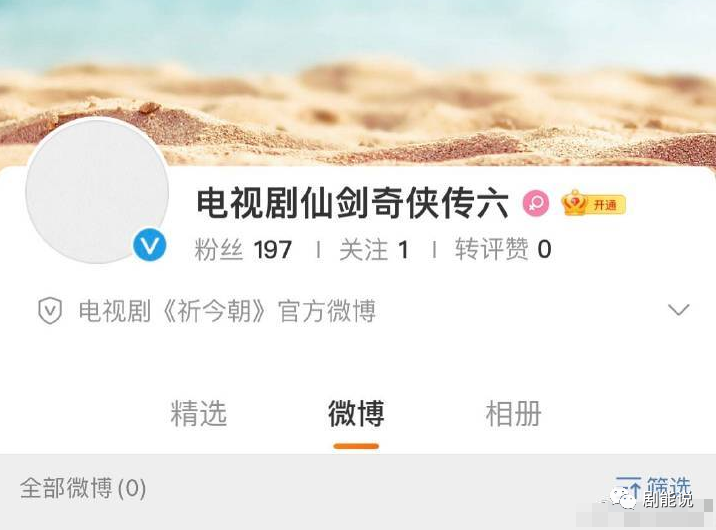The height and width of the screenshot is (530, 716).
Task: Expand the verification info chevron arrow
Action: (x=679, y=310)
